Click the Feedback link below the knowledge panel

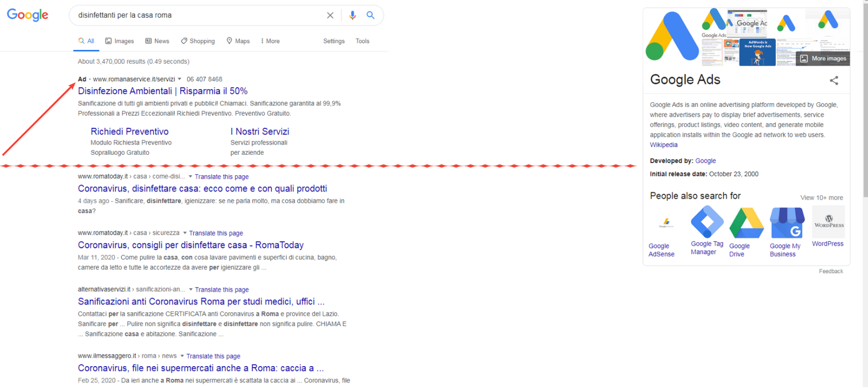click(831, 271)
